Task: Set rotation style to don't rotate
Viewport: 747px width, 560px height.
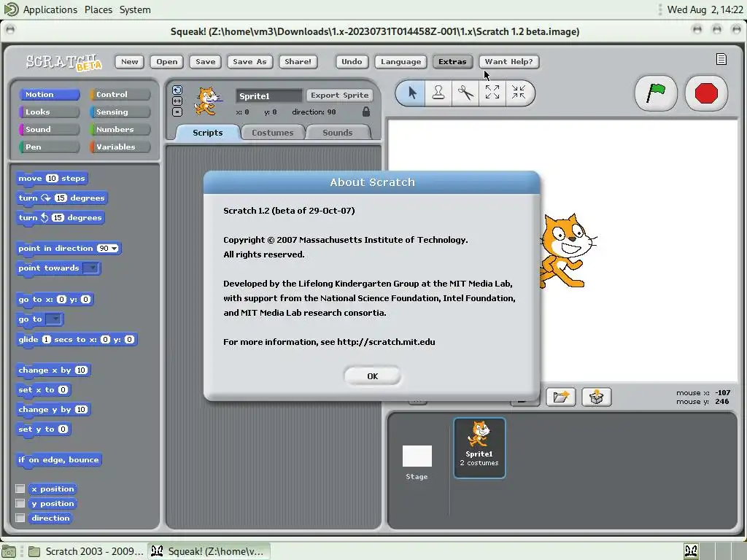Action: (177, 112)
